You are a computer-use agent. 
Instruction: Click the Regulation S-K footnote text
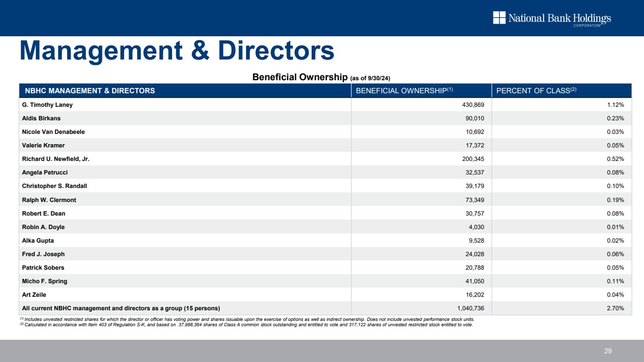246,325
